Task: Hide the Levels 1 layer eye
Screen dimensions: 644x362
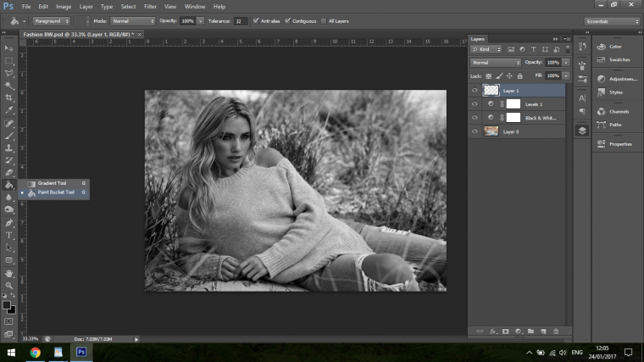Action: click(475, 104)
